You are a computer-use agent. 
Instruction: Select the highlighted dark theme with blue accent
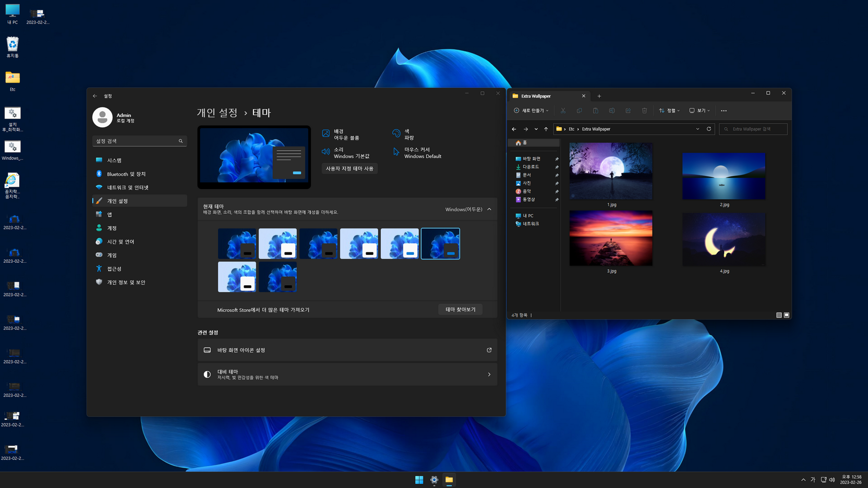(440, 243)
